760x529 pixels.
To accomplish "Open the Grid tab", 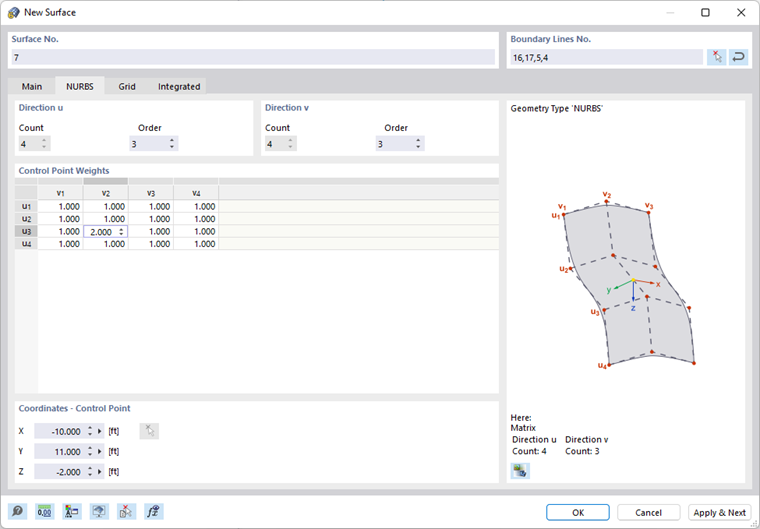I will [127, 86].
